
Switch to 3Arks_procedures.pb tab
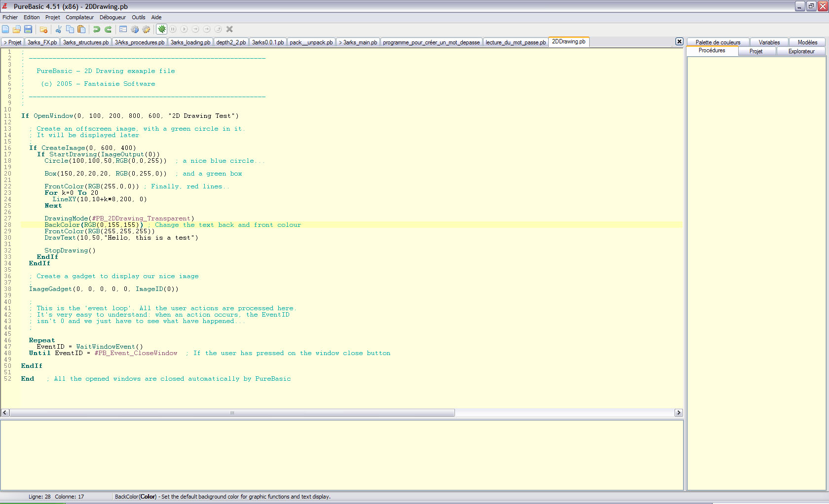140,42
